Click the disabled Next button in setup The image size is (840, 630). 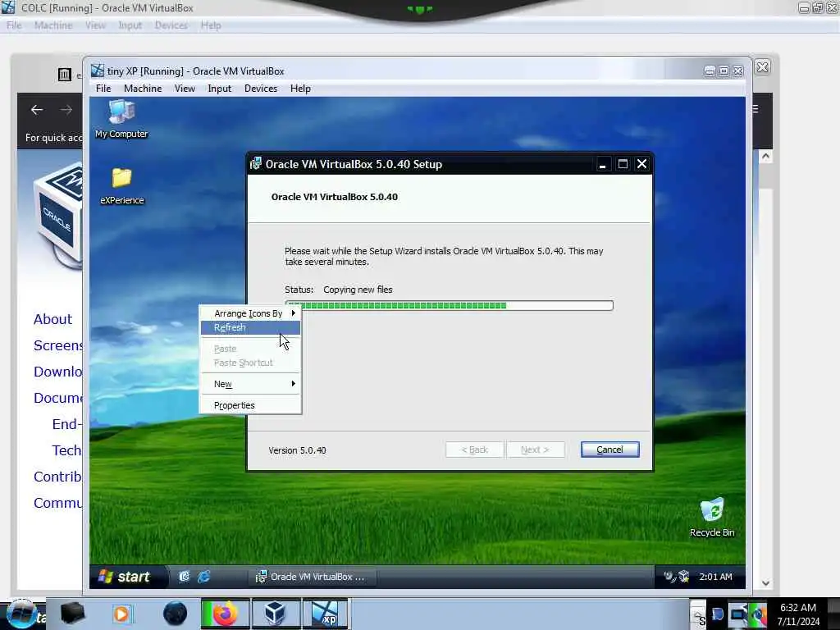point(535,450)
